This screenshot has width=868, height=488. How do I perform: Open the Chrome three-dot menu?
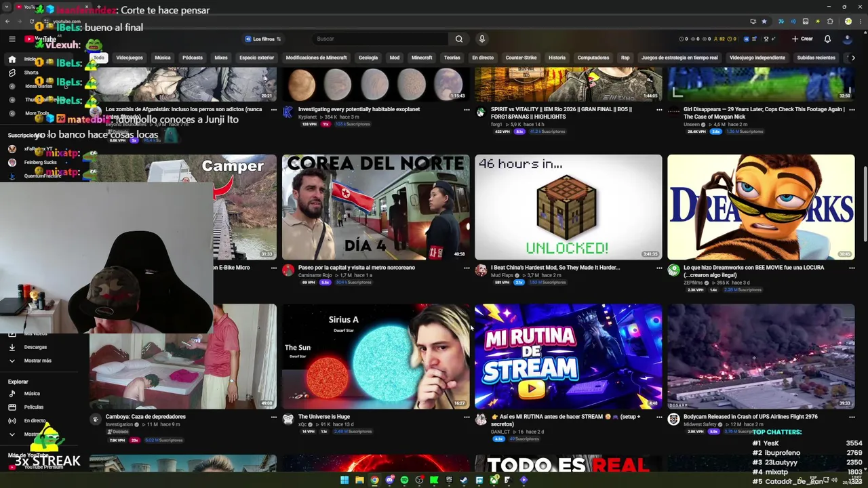(x=859, y=21)
